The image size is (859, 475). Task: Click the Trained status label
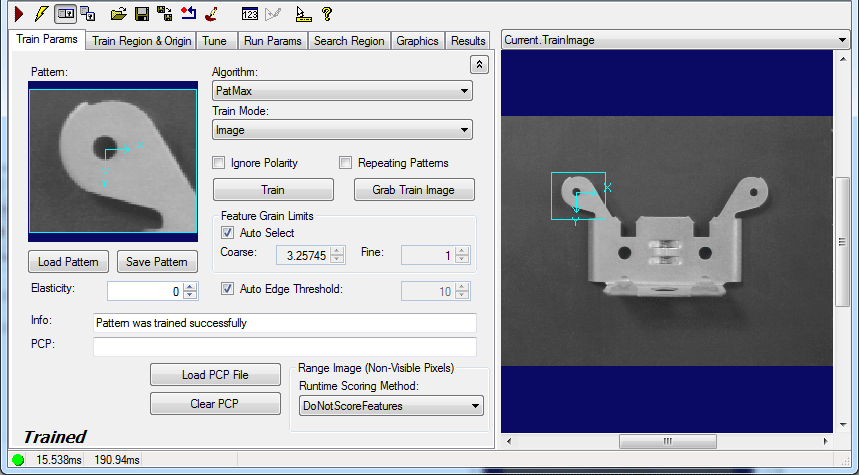point(55,437)
